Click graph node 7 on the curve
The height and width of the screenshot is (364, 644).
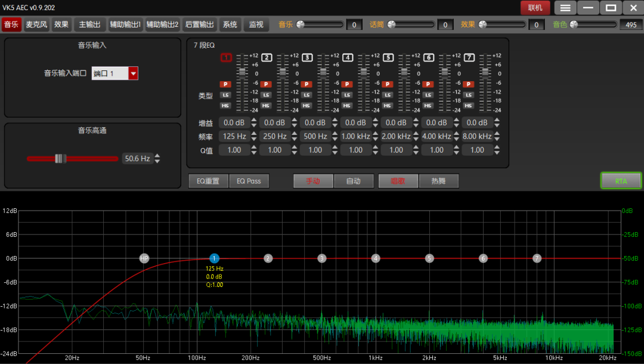tap(537, 258)
